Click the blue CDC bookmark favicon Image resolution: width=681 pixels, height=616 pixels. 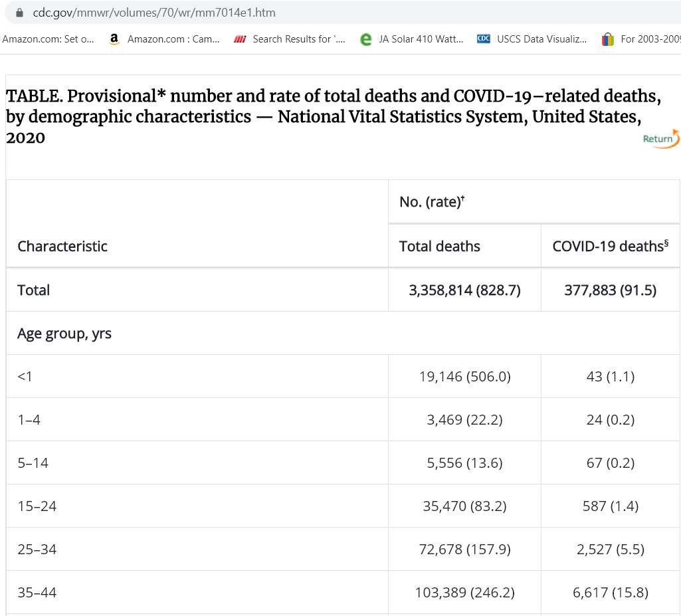pyautogui.click(x=484, y=39)
